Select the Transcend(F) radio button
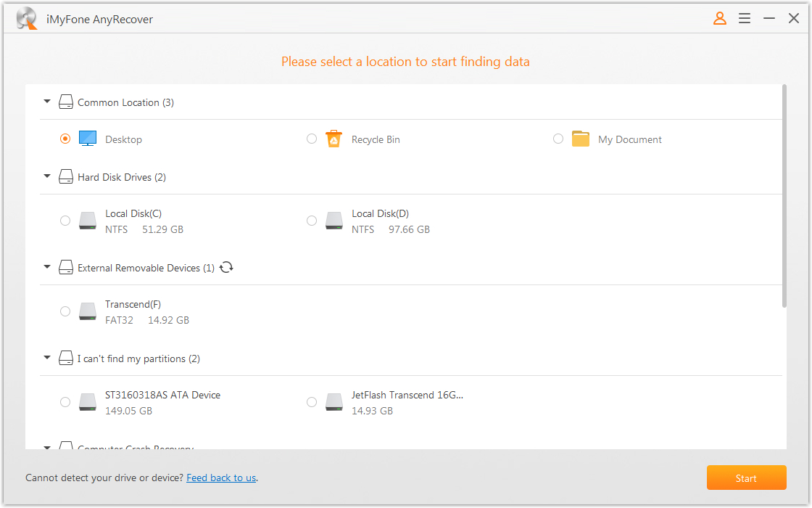Screen dimensions: 812x508 (65, 311)
